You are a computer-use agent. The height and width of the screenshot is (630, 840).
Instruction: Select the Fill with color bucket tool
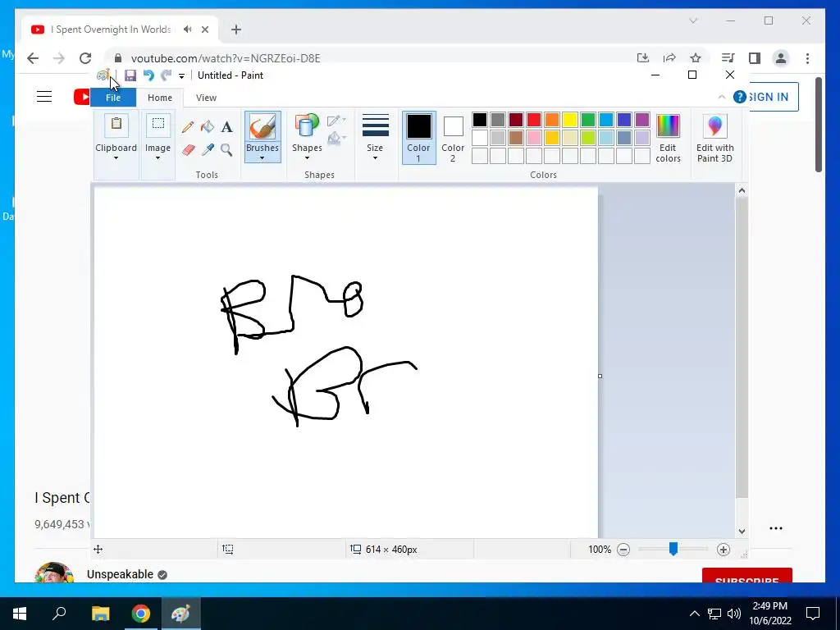(208, 127)
